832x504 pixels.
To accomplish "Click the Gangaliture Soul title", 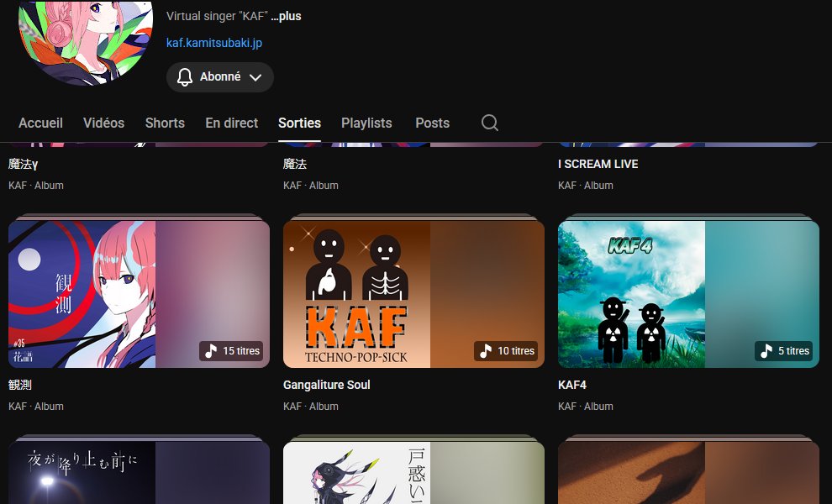I will click(x=327, y=386).
